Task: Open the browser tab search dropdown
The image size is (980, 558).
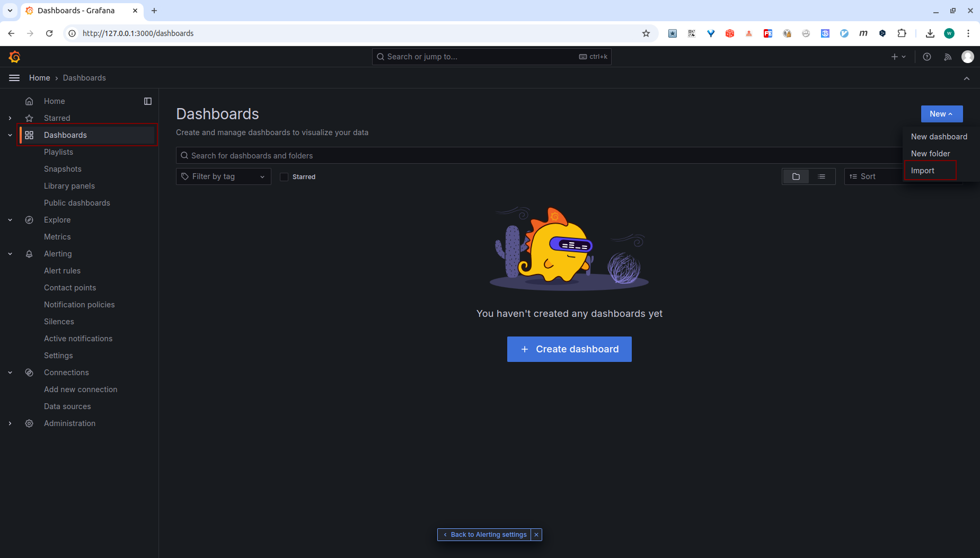Action: [x=10, y=11]
